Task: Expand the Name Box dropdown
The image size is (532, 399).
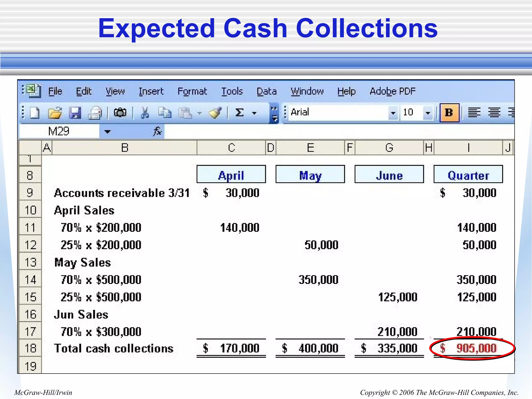Action: 107,132
